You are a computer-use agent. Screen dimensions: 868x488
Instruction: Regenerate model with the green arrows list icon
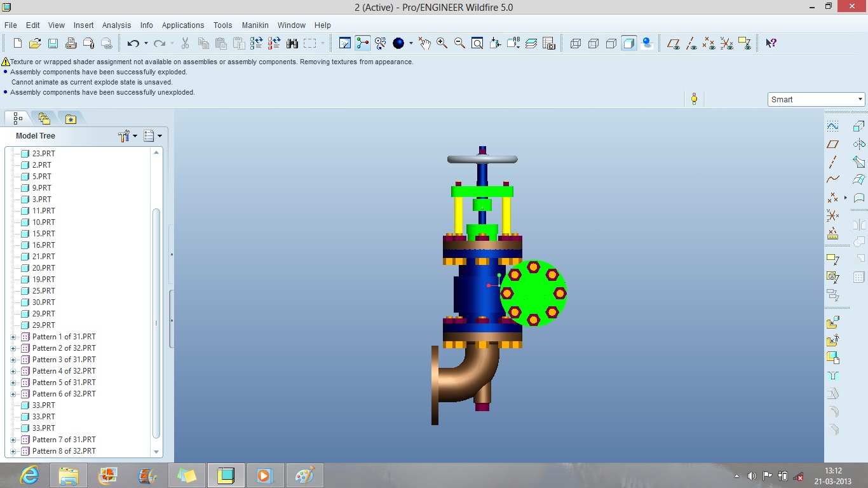click(257, 43)
